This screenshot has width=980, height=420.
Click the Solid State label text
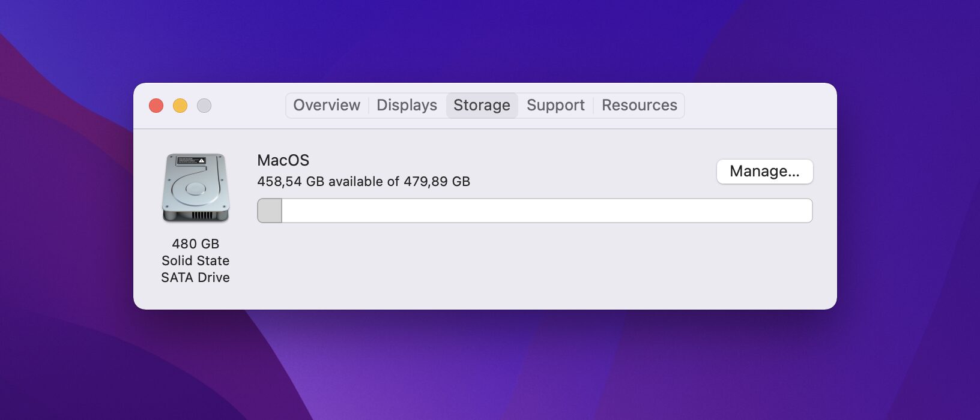(196, 260)
